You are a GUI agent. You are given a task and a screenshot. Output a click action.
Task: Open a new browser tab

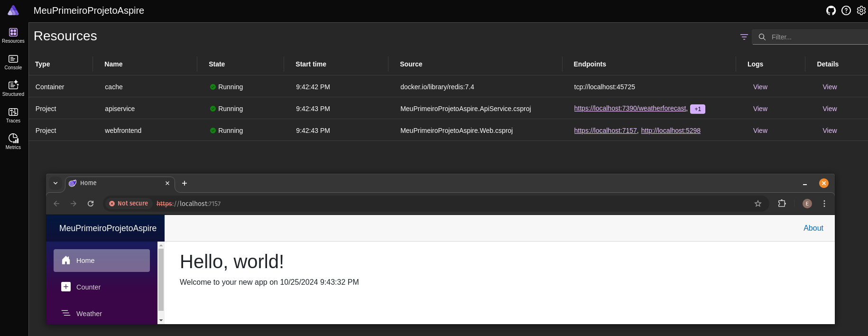[x=185, y=183]
